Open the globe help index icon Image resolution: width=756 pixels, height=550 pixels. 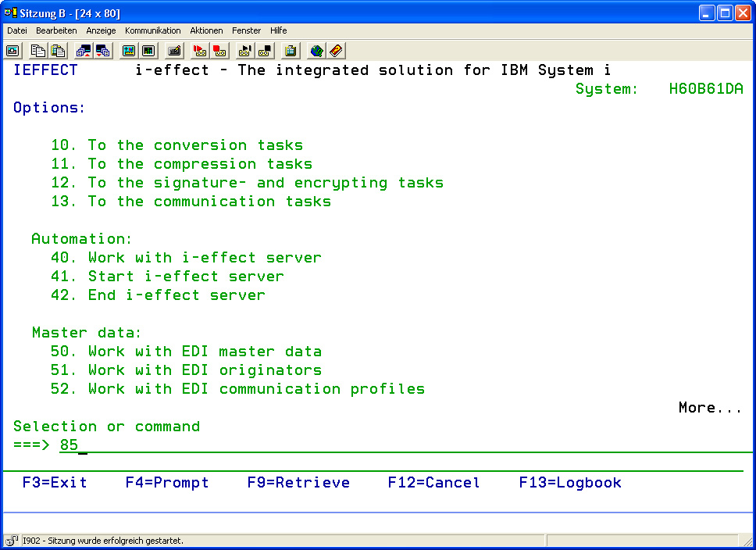click(316, 51)
